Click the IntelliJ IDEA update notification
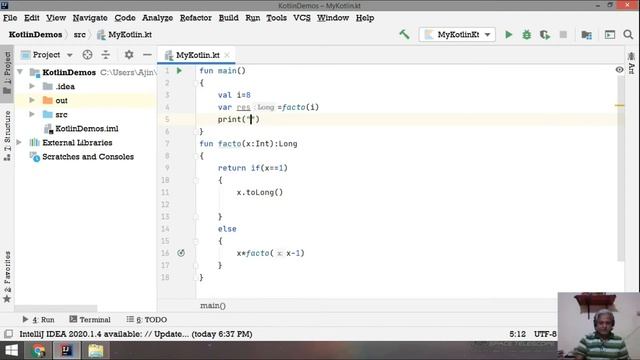Viewport: 640px width, 360px height. (x=136, y=334)
